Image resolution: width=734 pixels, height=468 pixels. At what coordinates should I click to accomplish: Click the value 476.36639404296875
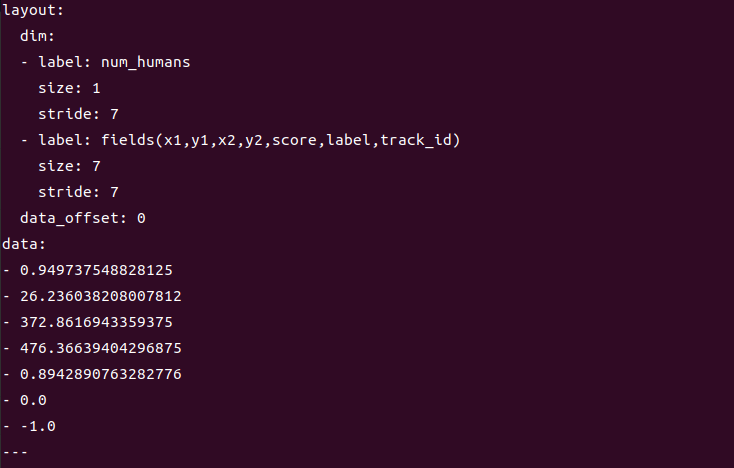[x=101, y=348]
